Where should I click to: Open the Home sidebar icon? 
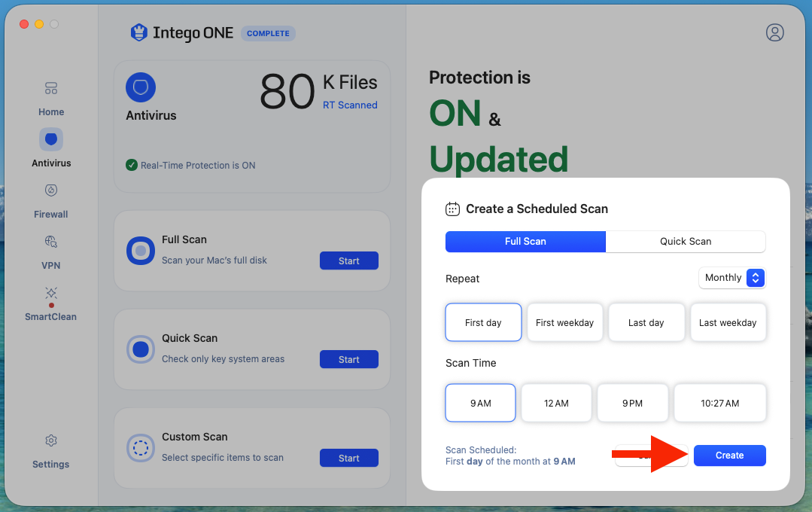click(x=50, y=88)
